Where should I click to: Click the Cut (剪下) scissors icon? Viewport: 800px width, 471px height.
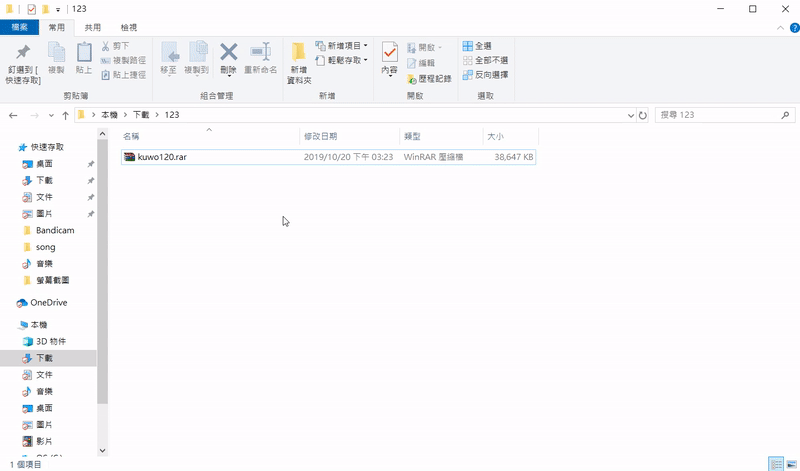[105, 46]
